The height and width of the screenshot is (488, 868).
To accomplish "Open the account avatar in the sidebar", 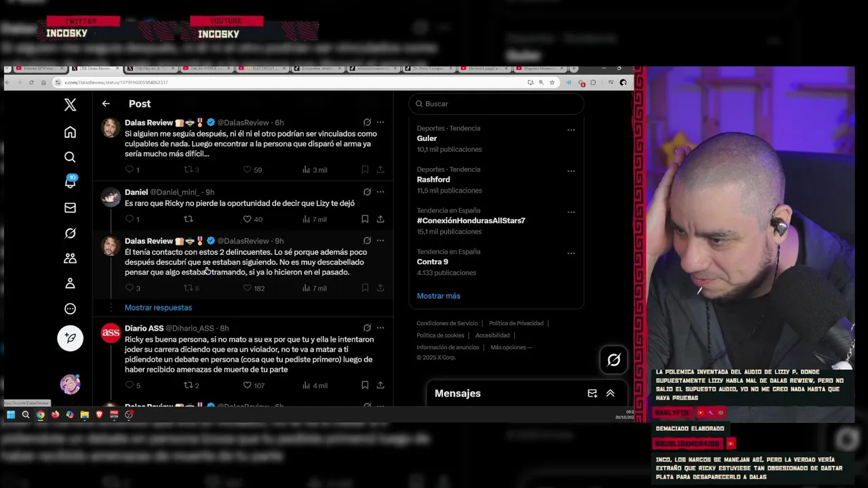I will [70, 384].
